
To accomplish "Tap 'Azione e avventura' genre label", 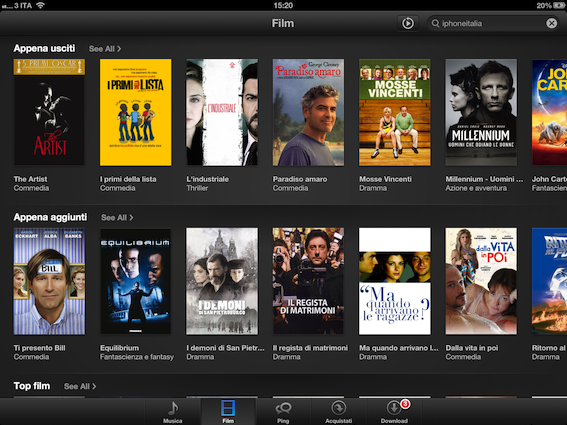I will [476, 188].
